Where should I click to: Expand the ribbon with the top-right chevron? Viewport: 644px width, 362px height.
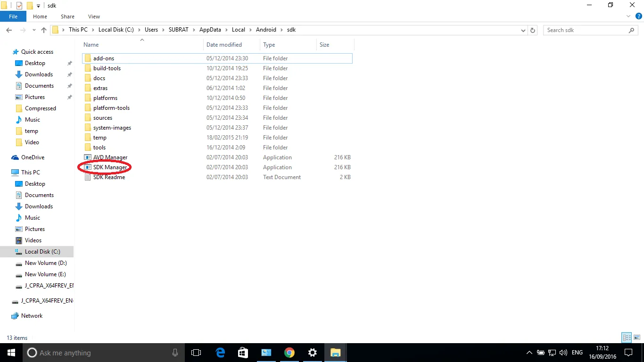coord(627,16)
